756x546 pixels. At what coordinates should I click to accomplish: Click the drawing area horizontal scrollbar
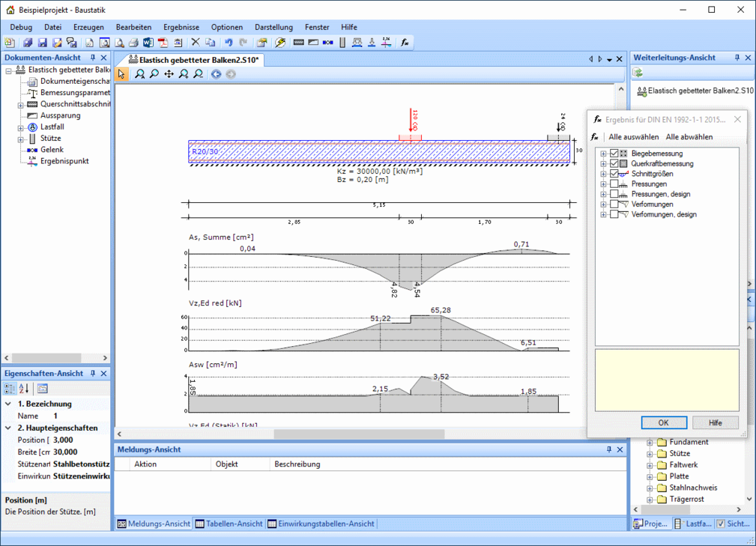360,434
